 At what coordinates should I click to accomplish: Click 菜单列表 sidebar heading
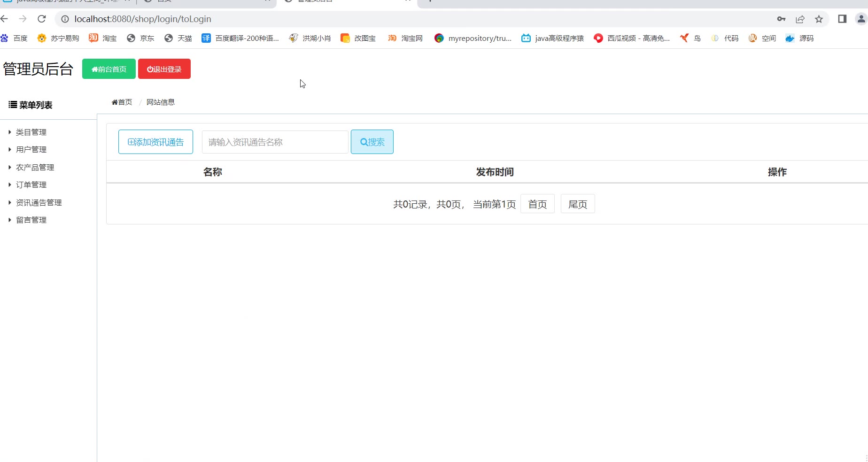31,105
